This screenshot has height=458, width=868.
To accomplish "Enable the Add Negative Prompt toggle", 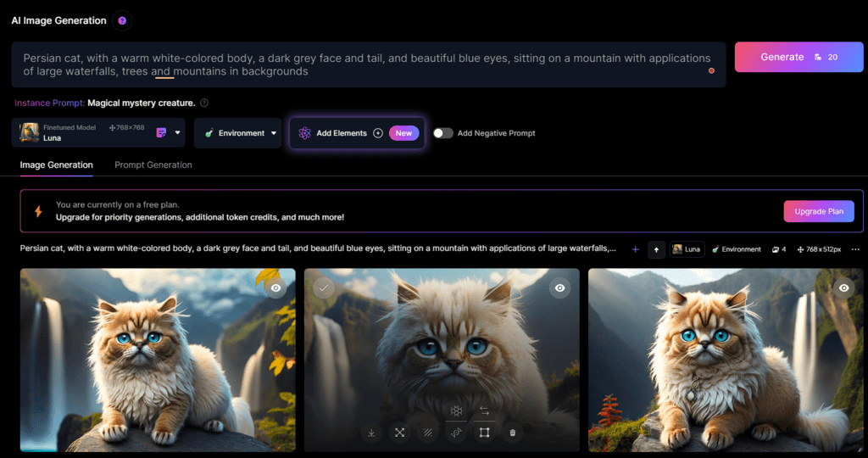I will click(442, 133).
